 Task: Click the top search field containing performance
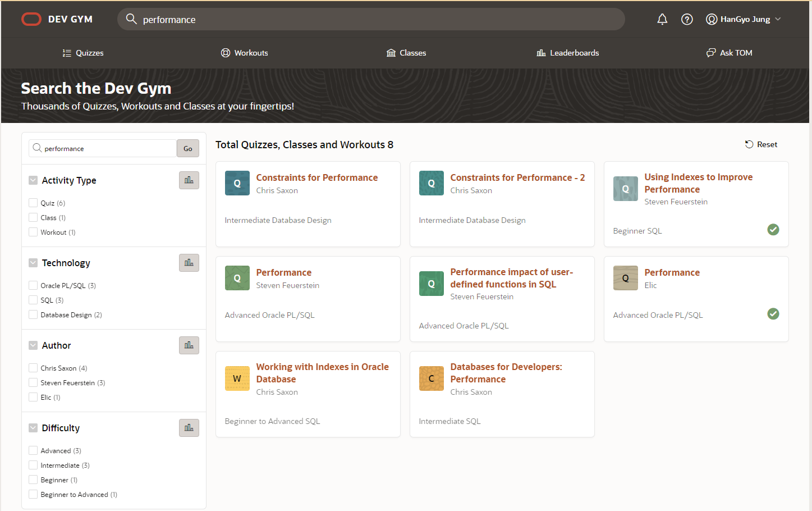371,19
